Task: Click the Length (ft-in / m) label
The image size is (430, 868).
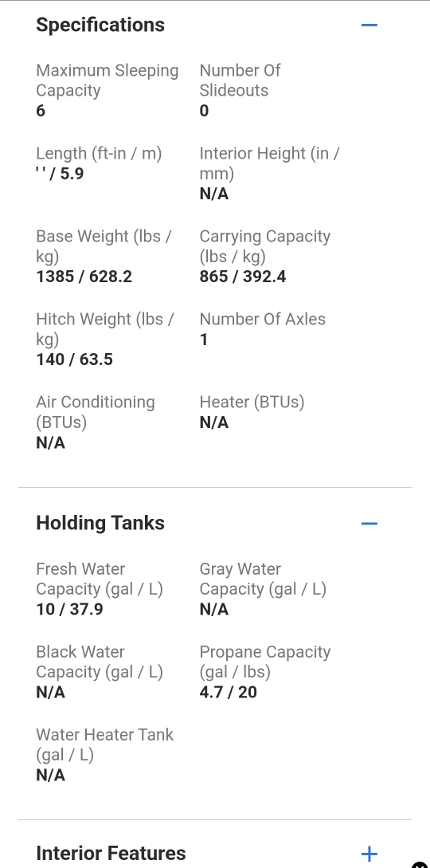Action: coord(99,153)
